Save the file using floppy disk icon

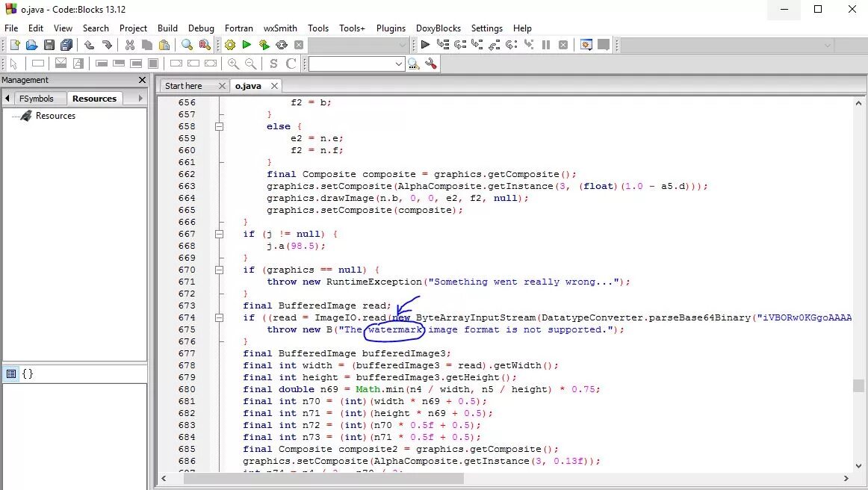coord(49,45)
